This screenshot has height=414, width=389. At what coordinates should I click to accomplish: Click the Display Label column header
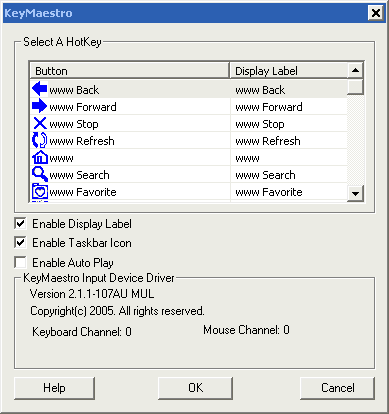tap(288, 71)
